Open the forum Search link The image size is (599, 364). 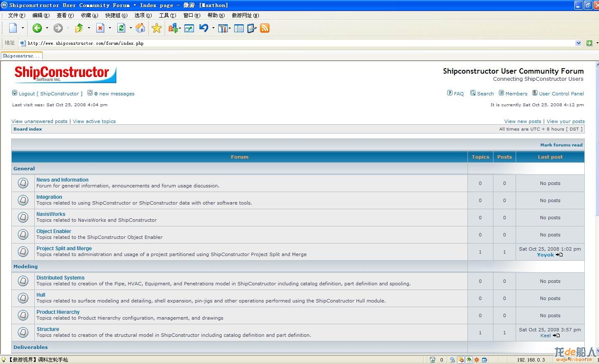point(485,94)
